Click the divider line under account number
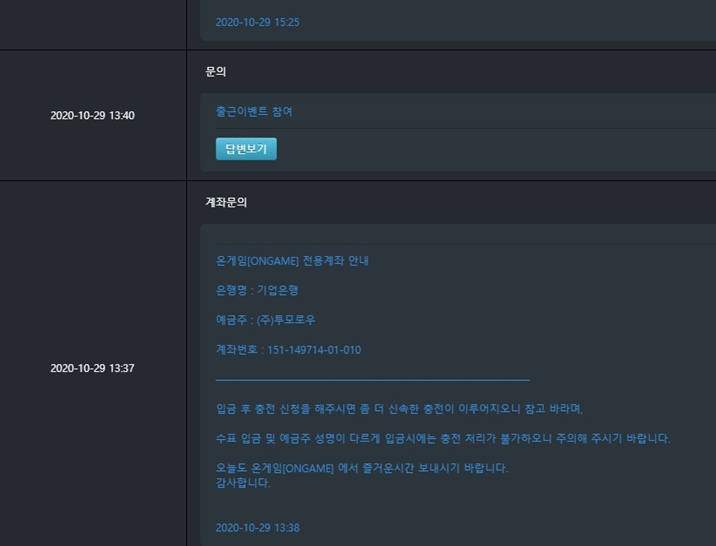 tap(372, 380)
